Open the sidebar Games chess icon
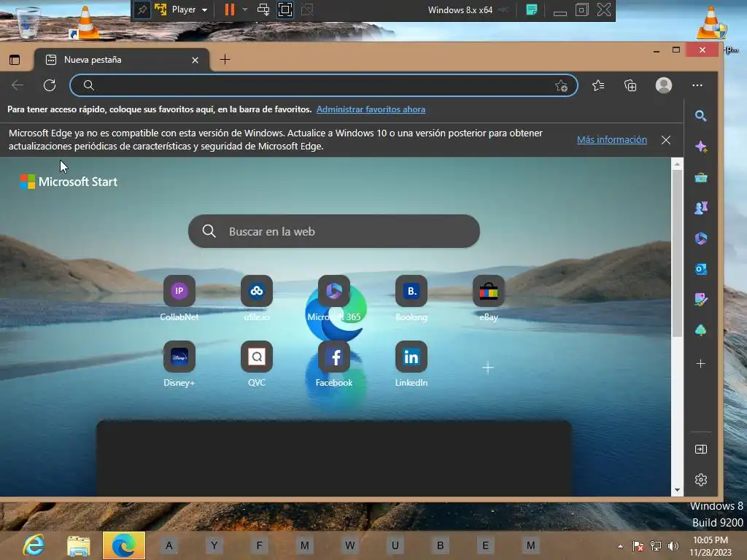747x560 pixels. tap(700, 208)
